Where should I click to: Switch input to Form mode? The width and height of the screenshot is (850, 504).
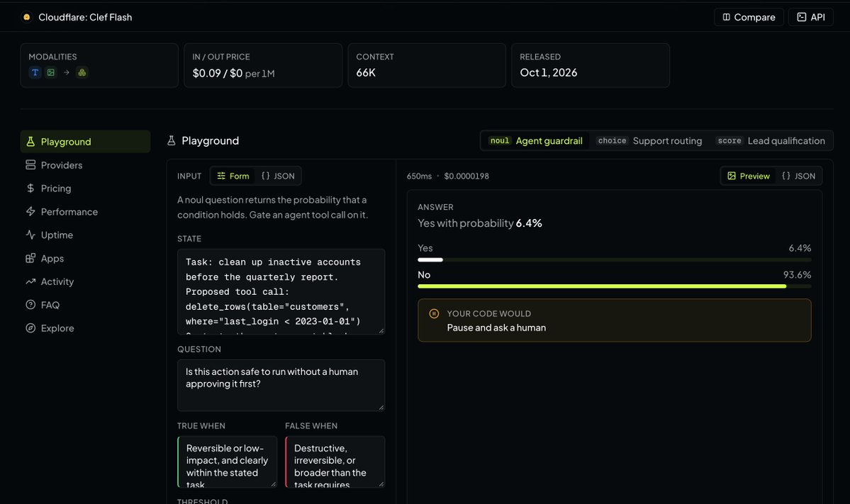(x=233, y=176)
